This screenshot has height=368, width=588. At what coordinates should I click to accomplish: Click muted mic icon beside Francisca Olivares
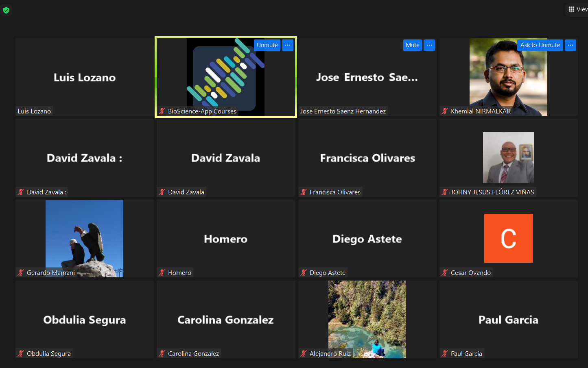[304, 192]
